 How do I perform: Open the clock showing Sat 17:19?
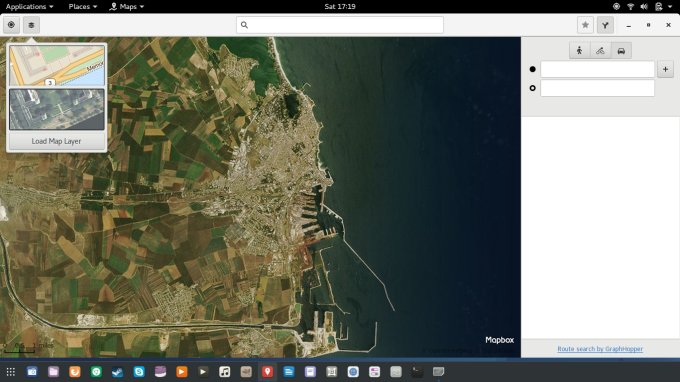[340, 7]
